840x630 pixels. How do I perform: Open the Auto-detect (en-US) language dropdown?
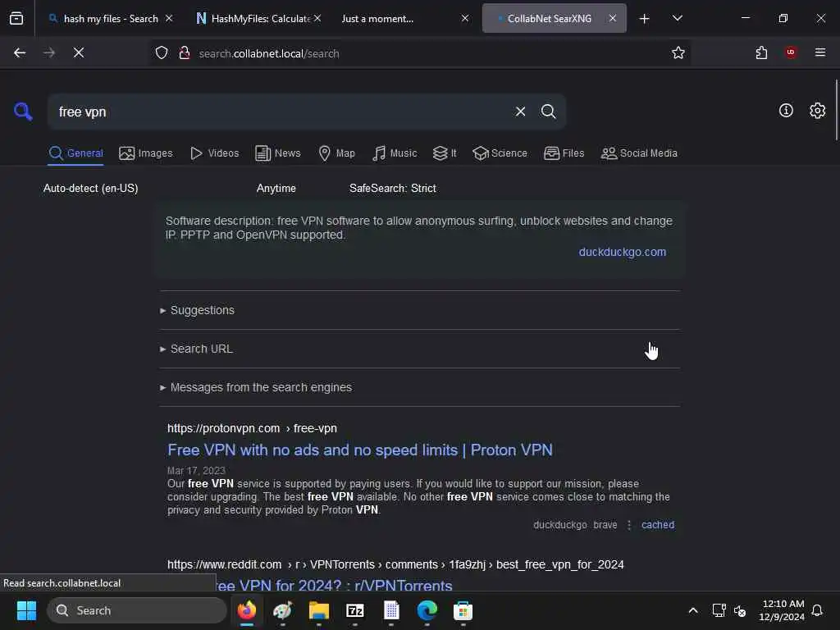click(x=90, y=189)
